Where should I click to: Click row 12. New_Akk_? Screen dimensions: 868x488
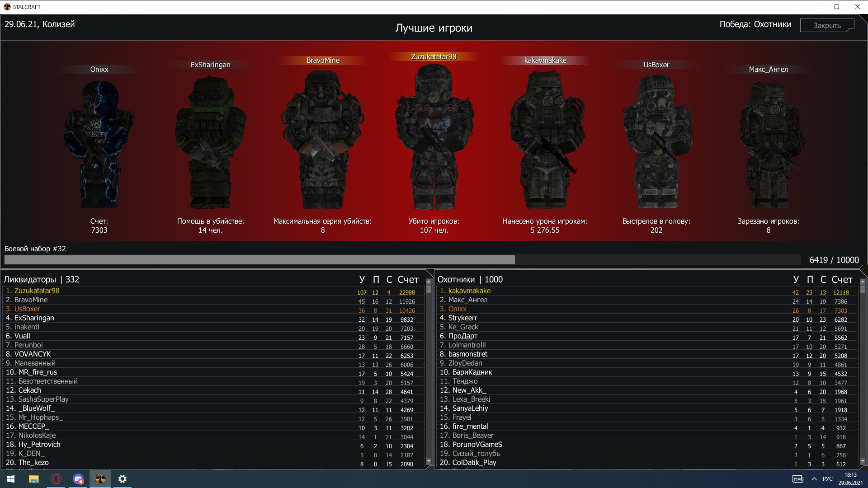click(x=648, y=390)
